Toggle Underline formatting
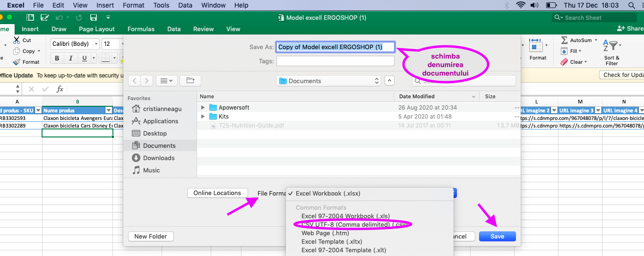The image size is (644, 256). 84,58
